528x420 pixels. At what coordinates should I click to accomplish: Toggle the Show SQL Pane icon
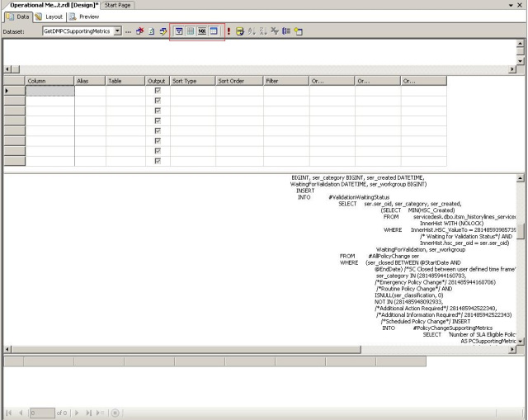coord(201,31)
